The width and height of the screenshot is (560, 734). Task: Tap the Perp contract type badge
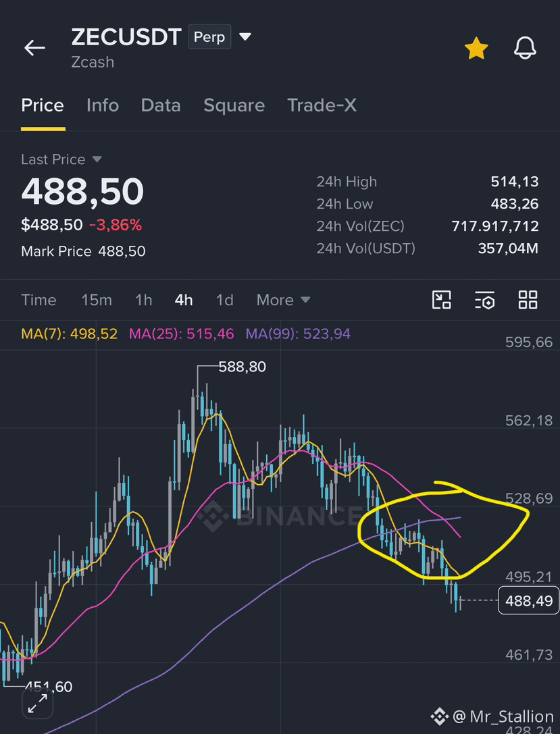(x=209, y=37)
